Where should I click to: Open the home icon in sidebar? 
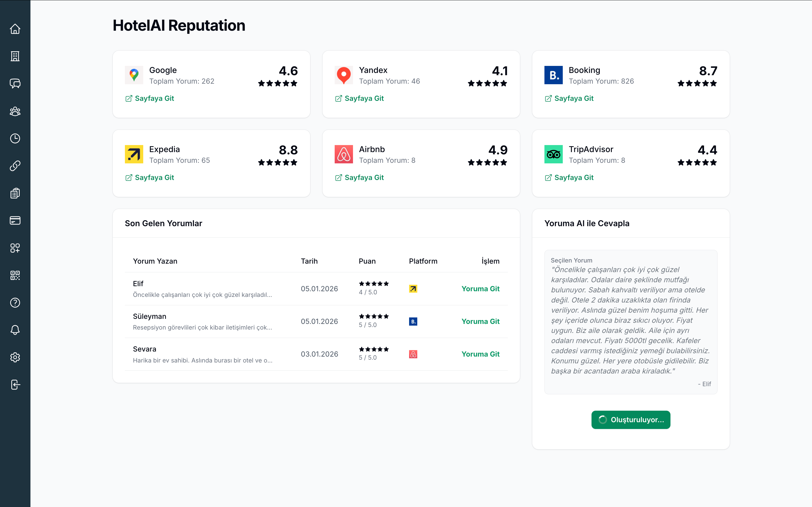(x=15, y=29)
